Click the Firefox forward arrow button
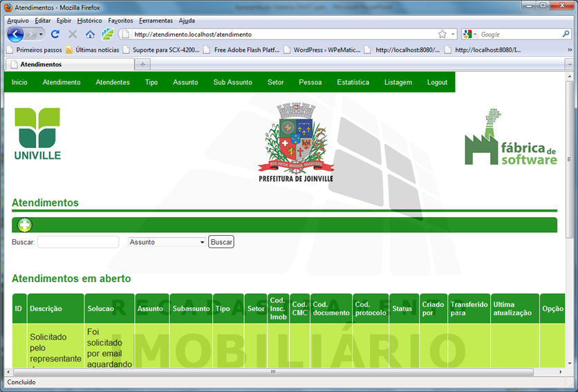578x392 pixels. click(x=31, y=35)
